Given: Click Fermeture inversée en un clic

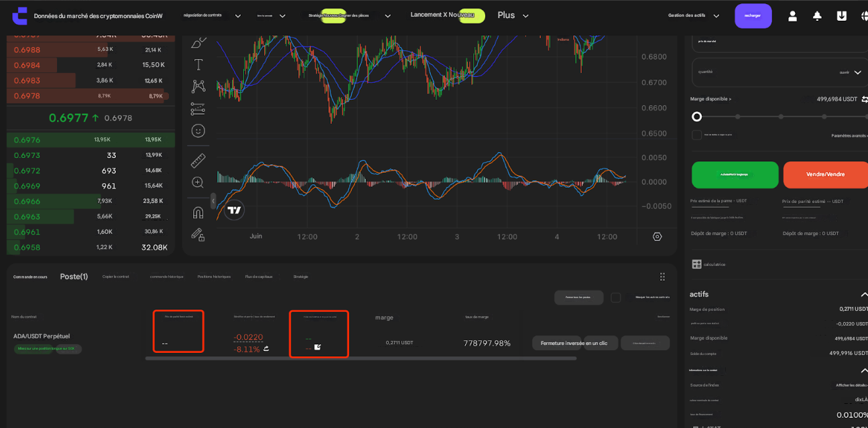Looking at the screenshot, I should (574, 343).
